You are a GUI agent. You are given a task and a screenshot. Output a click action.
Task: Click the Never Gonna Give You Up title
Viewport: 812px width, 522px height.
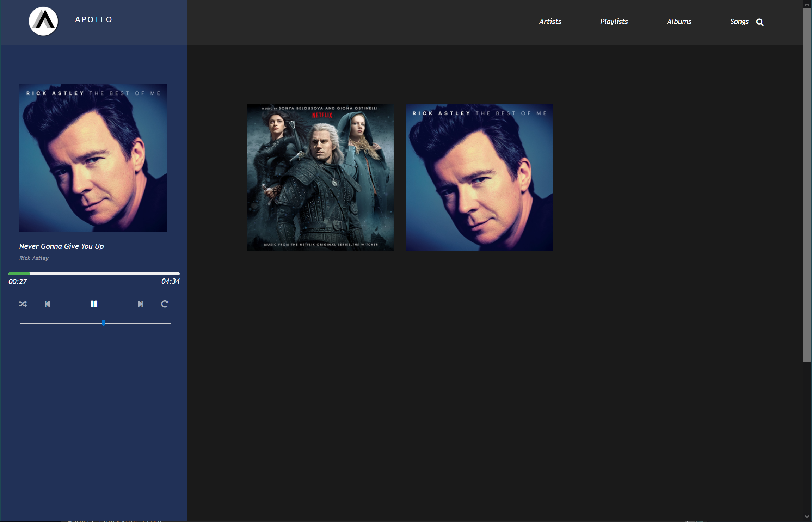(x=61, y=246)
